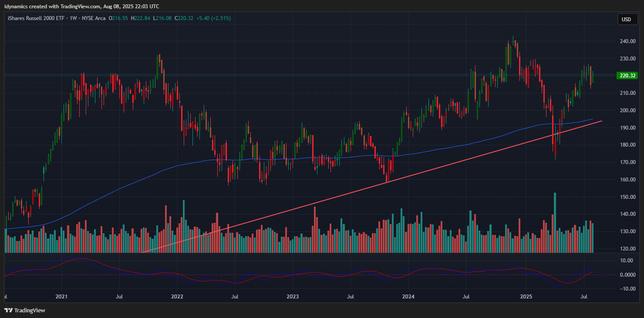Click the 190.00 price axis label
The height and width of the screenshot is (318, 644).
pos(627,128)
